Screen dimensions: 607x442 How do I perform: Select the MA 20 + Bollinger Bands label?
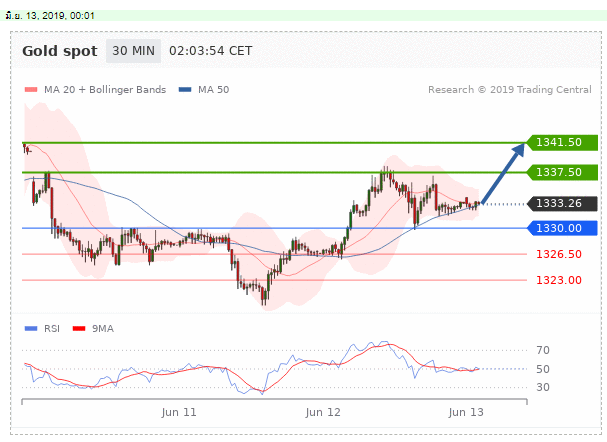105,90
